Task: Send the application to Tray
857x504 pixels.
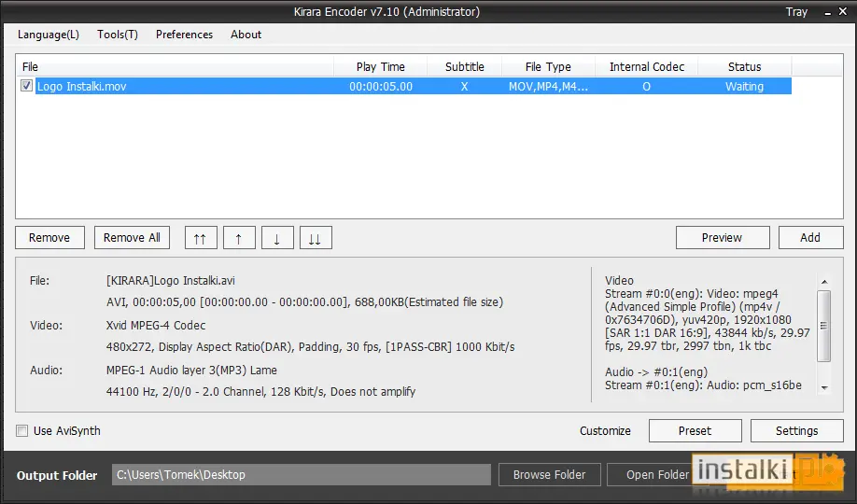Action: click(x=796, y=12)
